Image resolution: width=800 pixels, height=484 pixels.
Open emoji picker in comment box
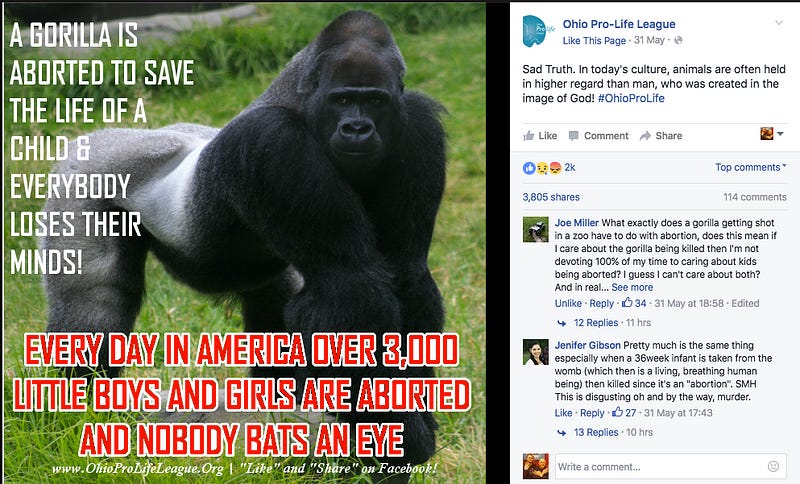click(x=773, y=466)
